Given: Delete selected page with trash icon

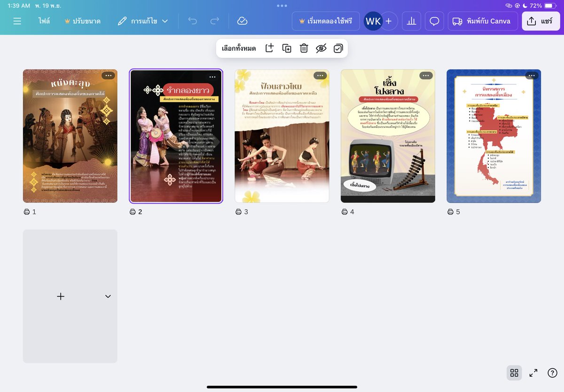Looking at the screenshot, I should pyautogui.click(x=304, y=48).
